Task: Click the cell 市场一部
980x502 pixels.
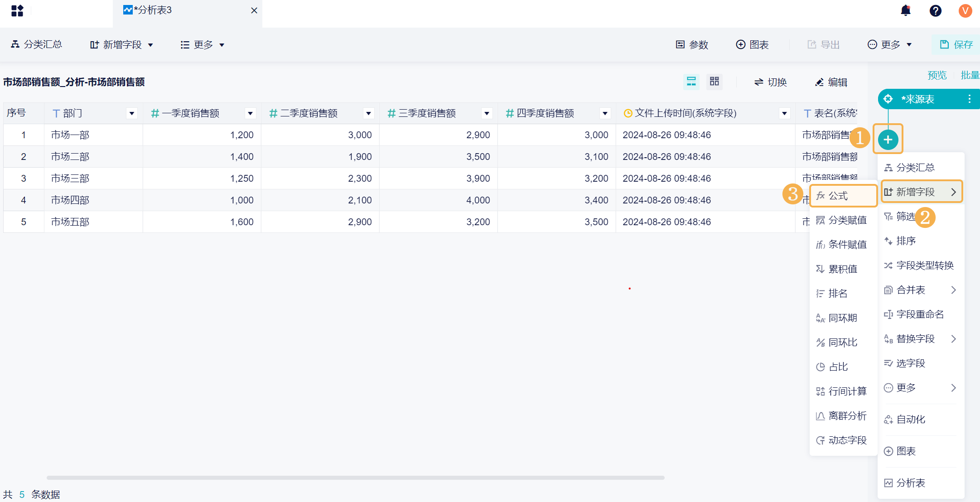Action: [93, 135]
